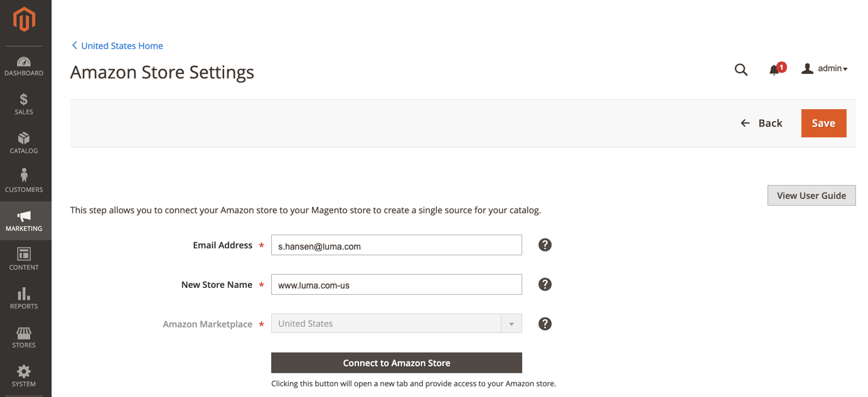Open the Reports bar chart icon
Image resolution: width=868 pixels, height=397 pixels.
tap(24, 294)
